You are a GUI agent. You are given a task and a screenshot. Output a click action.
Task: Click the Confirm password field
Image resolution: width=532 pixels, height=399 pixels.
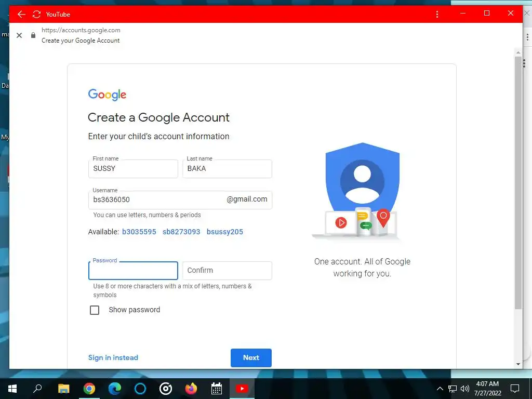pos(227,270)
